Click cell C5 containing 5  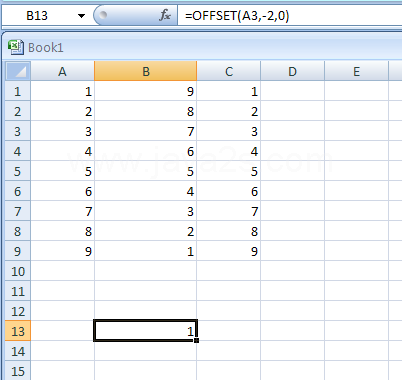click(x=229, y=171)
